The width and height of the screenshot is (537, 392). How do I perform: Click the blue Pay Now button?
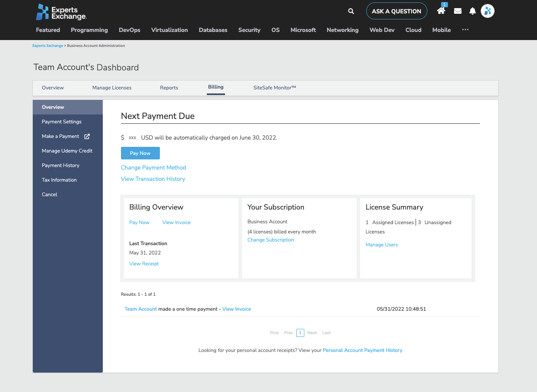point(140,153)
